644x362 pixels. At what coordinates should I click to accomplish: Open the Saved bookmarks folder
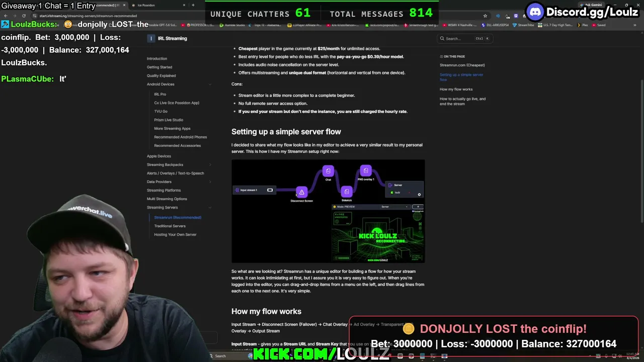pos(599,25)
